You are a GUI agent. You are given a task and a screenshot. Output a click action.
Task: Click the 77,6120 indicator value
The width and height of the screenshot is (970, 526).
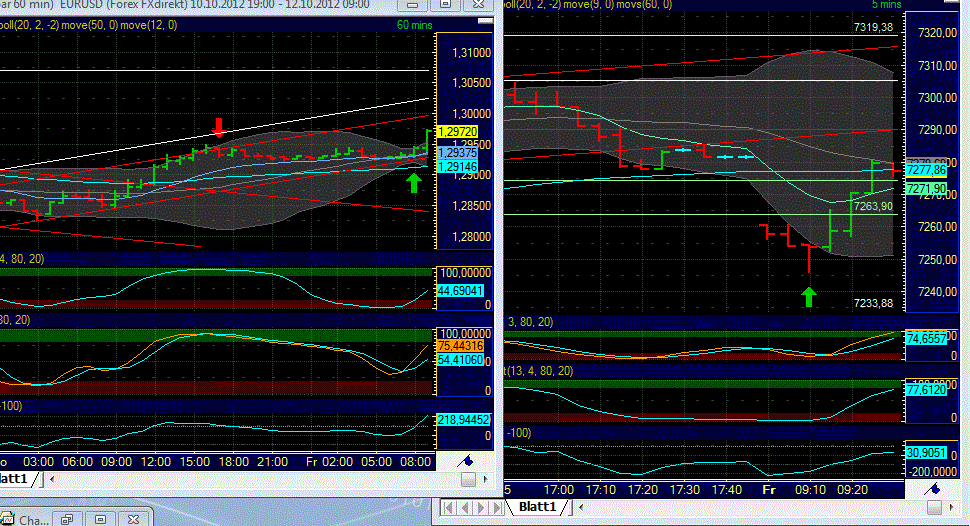(x=926, y=390)
